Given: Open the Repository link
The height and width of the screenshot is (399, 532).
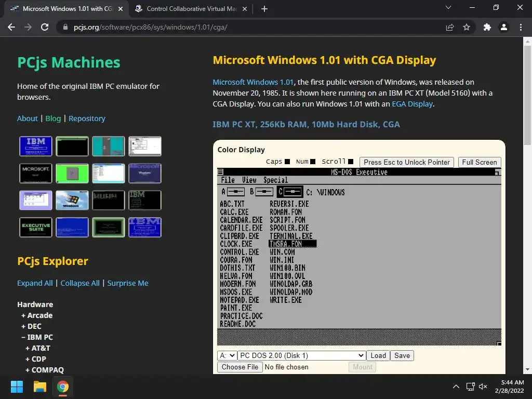Looking at the screenshot, I should (x=87, y=118).
